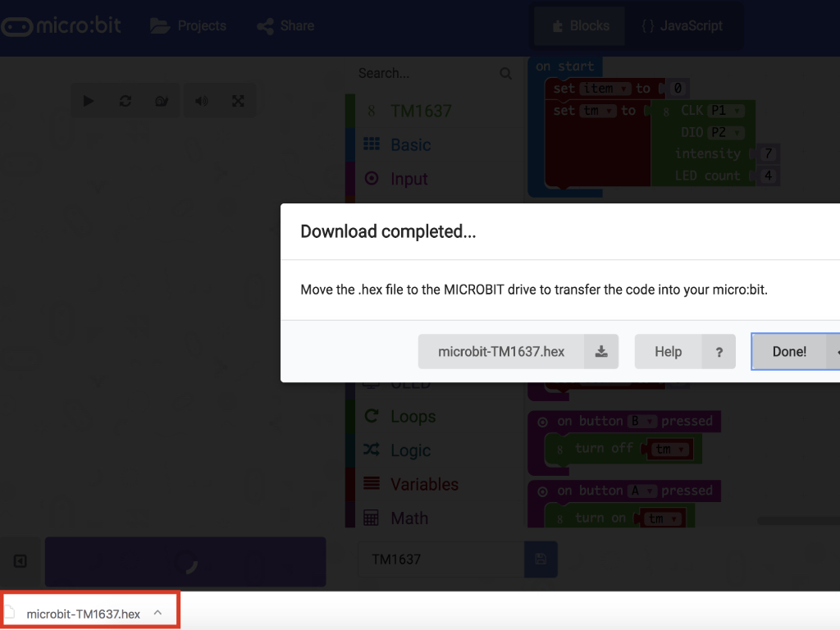Open downloaded microbit-TM1637.hex file
Viewport: 840px width, 630px height.
pos(83,614)
